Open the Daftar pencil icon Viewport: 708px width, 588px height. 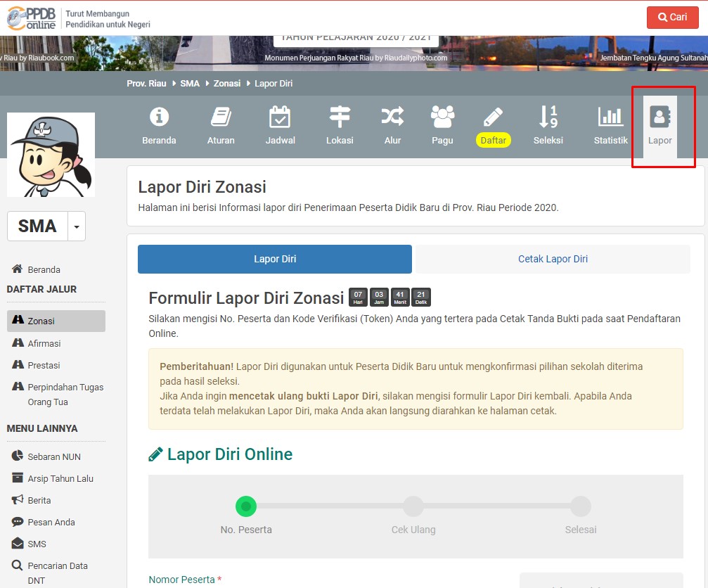(494, 116)
